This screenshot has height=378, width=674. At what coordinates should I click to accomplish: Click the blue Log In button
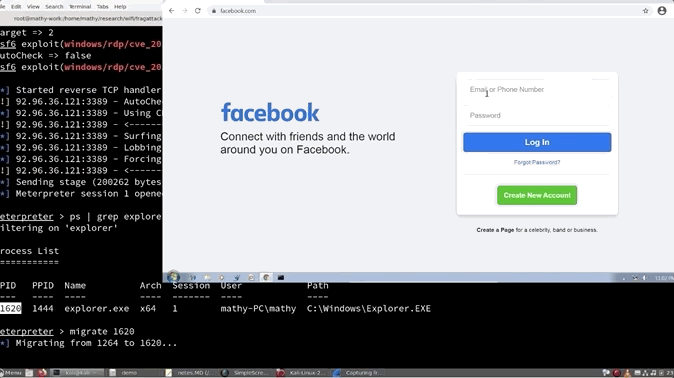click(537, 142)
